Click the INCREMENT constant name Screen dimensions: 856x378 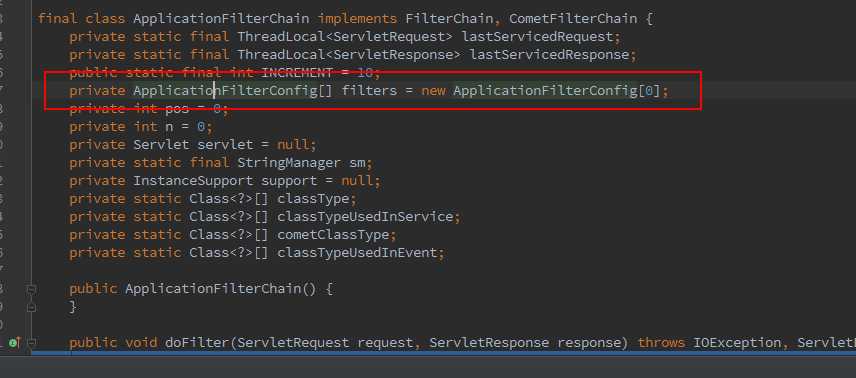point(296,73)
